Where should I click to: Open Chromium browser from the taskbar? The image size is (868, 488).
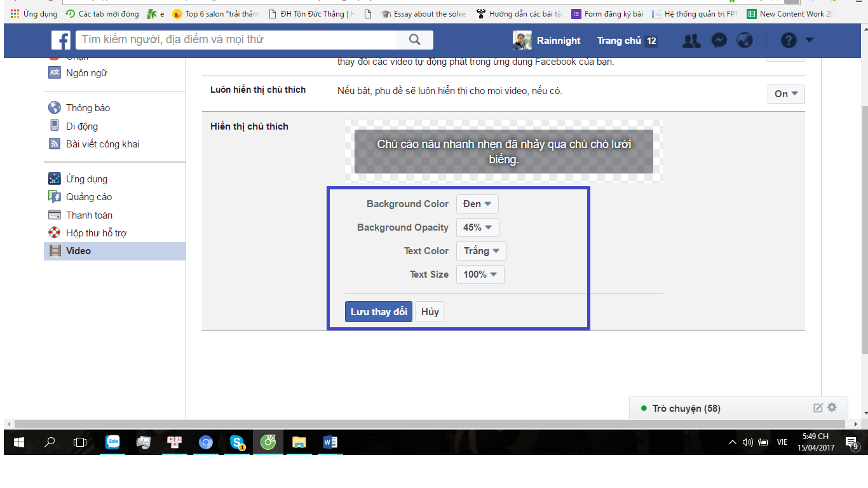[x=206, y=442]
